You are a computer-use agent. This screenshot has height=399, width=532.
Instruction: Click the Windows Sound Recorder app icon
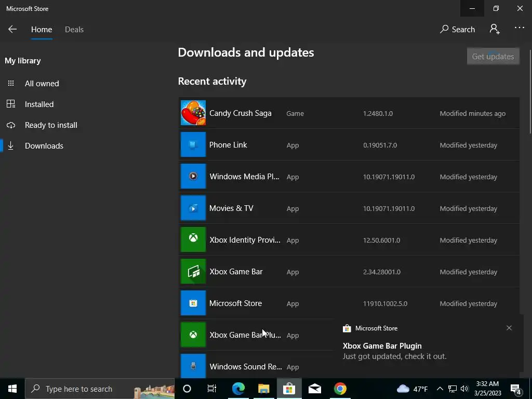[193, 366]
